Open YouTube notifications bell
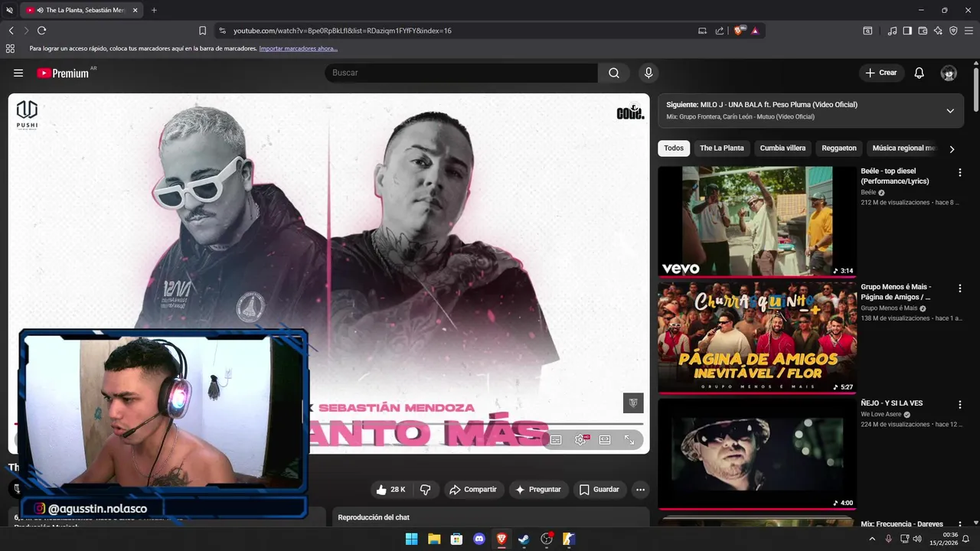Image resolution: width=980 pixels, height=551 pixels. pos(919,73)
